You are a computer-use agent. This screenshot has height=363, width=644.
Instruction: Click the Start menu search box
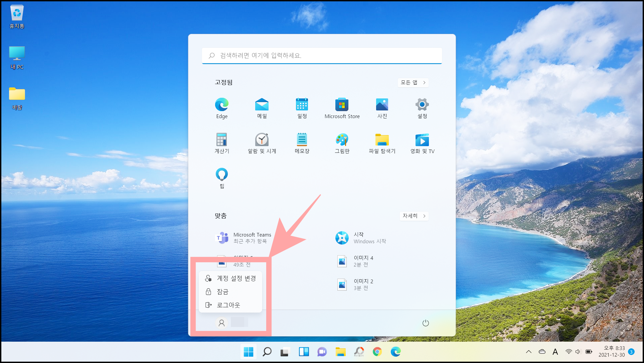click(322, 55)
